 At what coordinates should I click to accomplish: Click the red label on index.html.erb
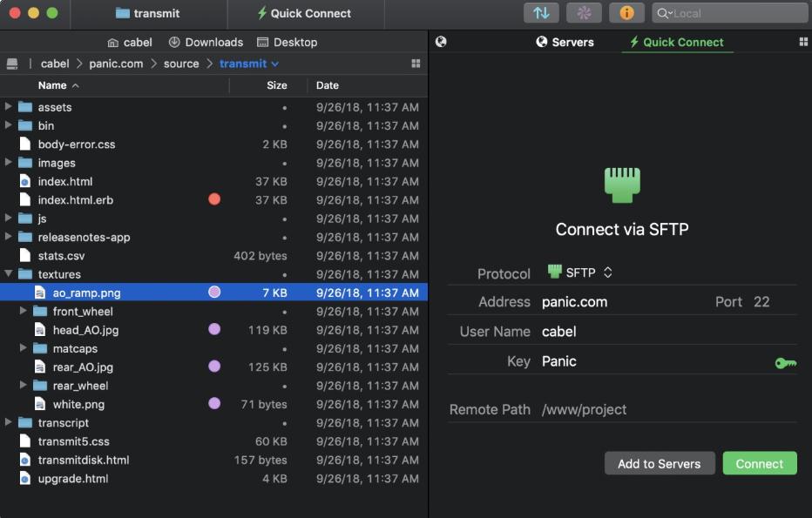point(214,199)
